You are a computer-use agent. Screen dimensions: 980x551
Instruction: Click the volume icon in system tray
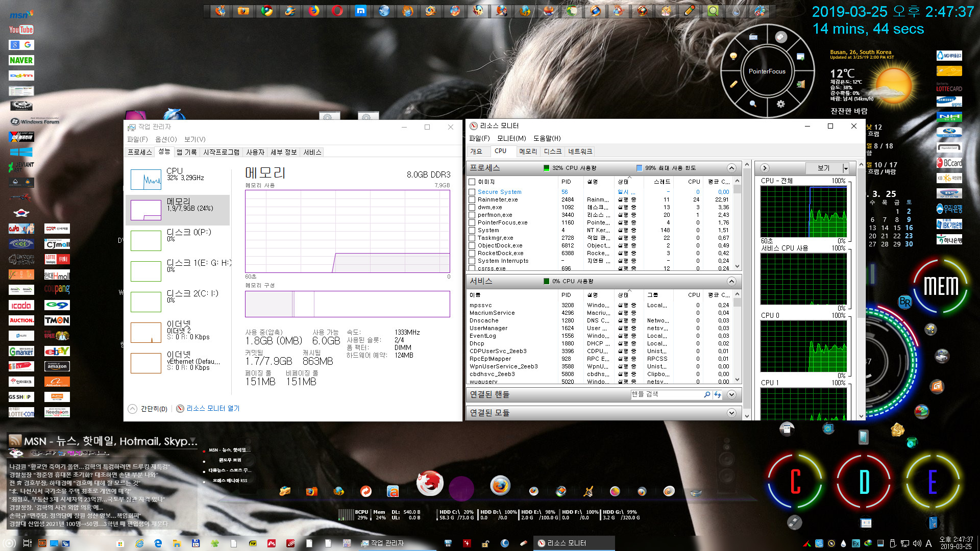coord(917,543)
